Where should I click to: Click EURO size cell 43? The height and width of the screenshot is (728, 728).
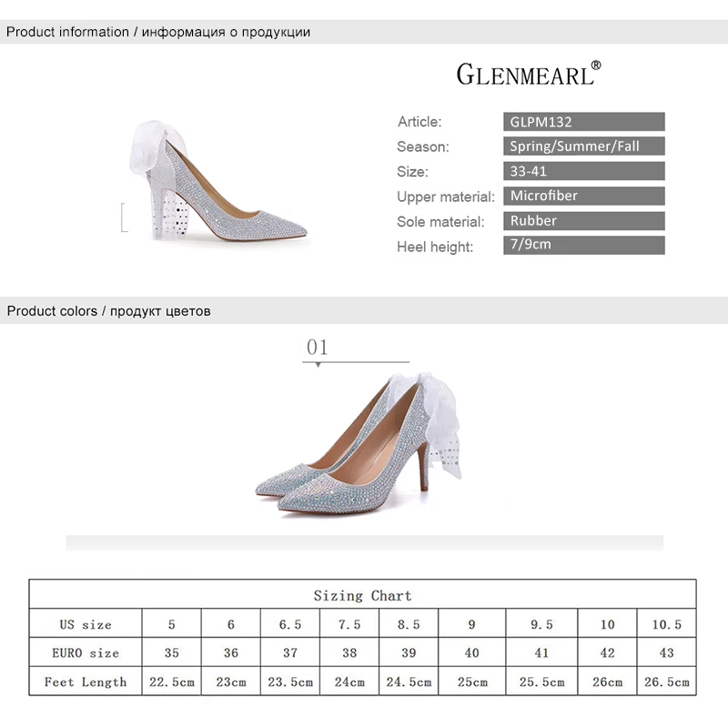[667, 653]
